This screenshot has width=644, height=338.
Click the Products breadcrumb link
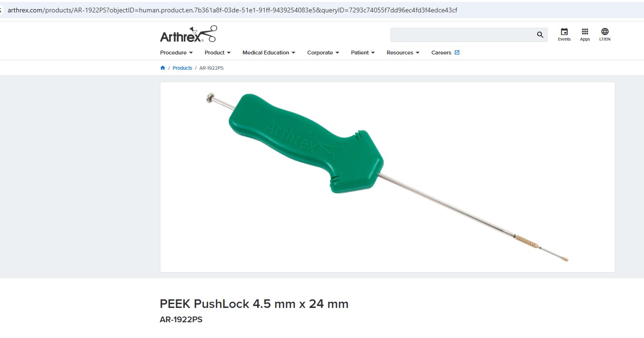pos(182,68)
